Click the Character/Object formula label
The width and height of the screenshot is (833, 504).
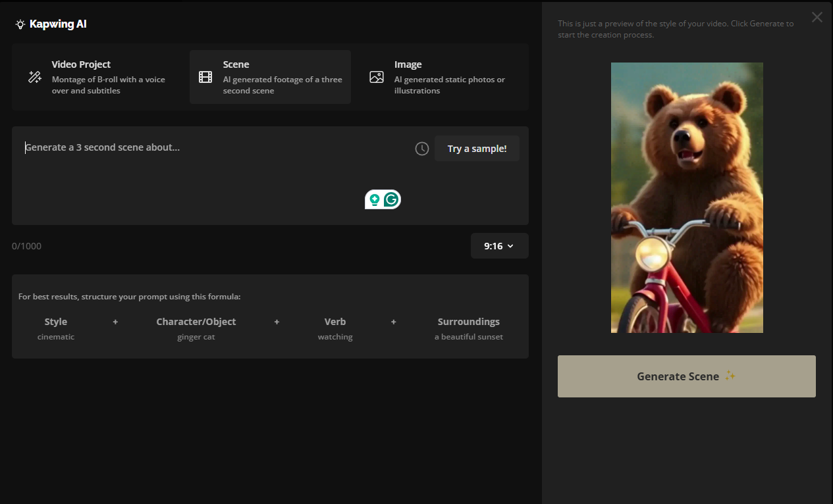(196, 322)
